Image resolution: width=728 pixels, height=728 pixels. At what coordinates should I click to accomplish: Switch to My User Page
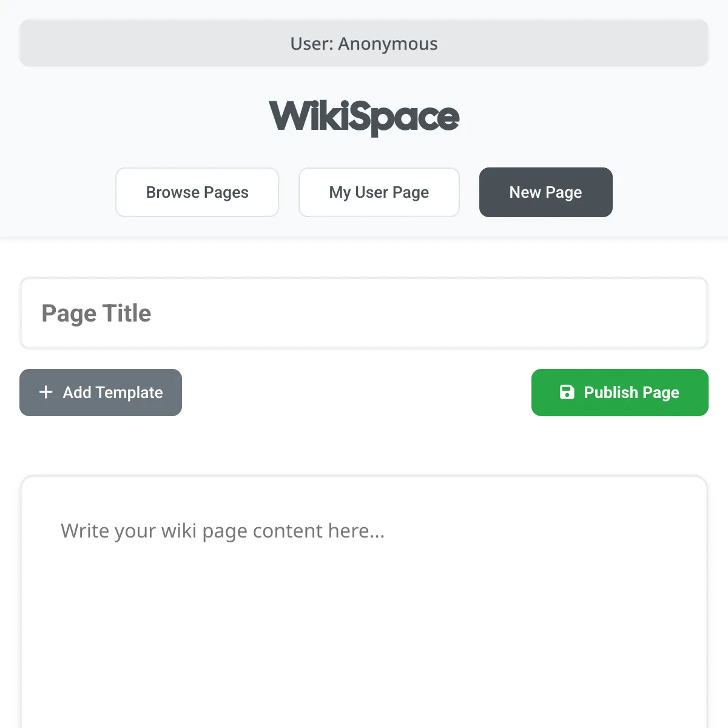click(379, 192)
